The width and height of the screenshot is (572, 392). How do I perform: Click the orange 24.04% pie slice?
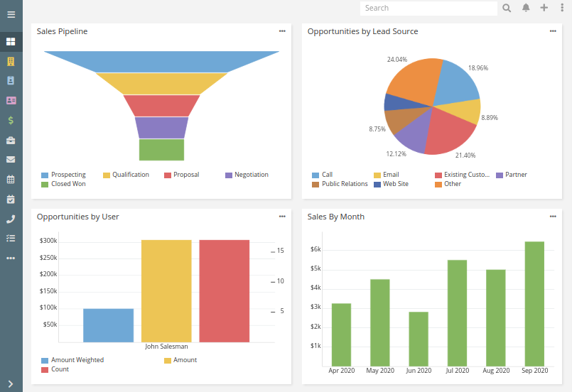coord(416,81)
